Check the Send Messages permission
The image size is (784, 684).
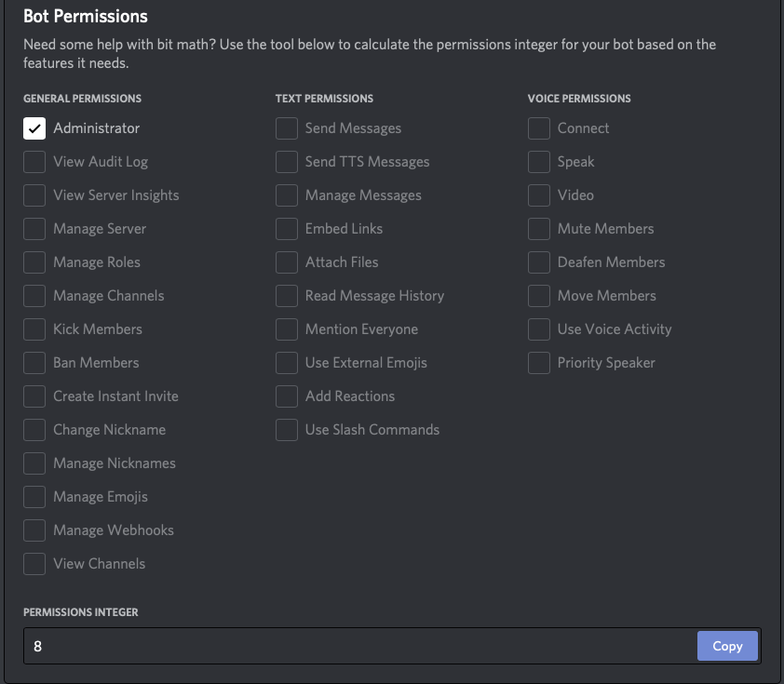click(x=287, y=128)
